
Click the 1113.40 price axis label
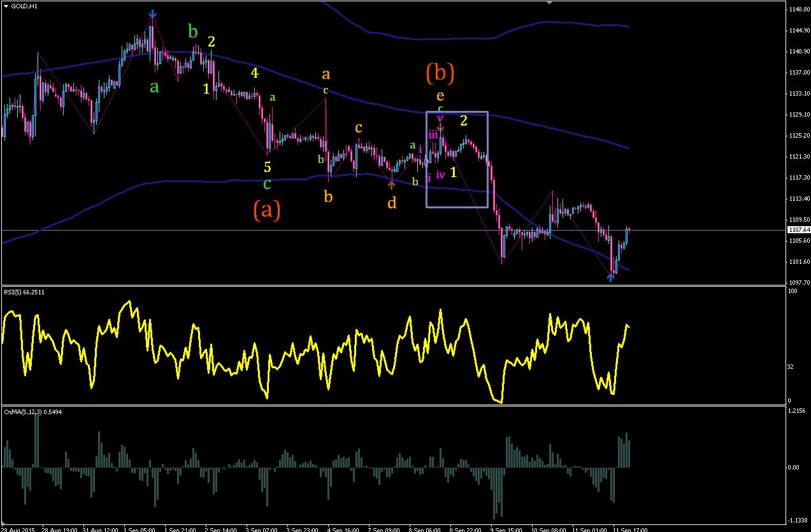coord(798,199)
